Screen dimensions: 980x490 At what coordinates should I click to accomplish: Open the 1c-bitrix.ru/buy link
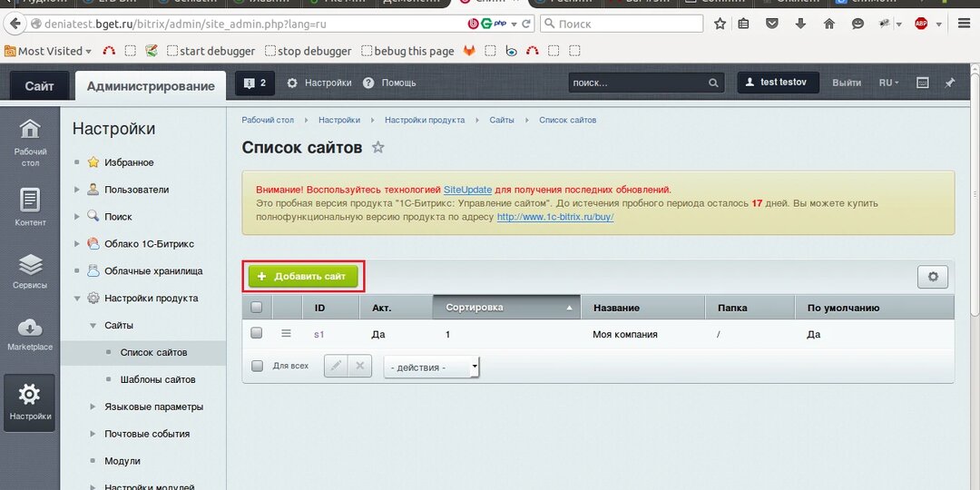[x=555, y=217]
